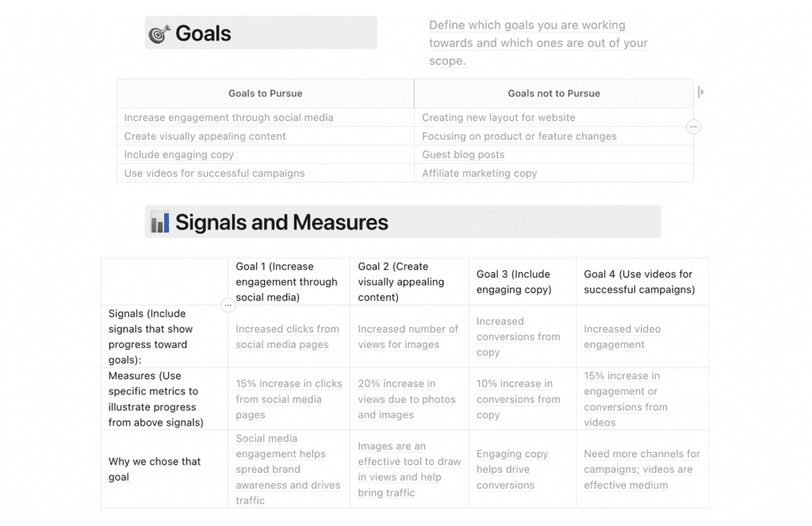Edit the 'Affiliate marketing copy' cell
The width and height of the screenshot is (812, 526).
point(553,173)
